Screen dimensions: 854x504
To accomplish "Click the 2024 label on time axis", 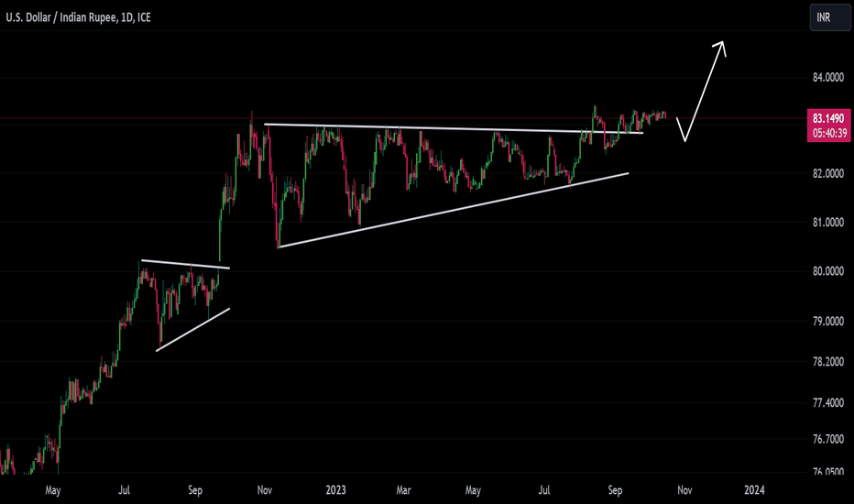I will [754, 490].
